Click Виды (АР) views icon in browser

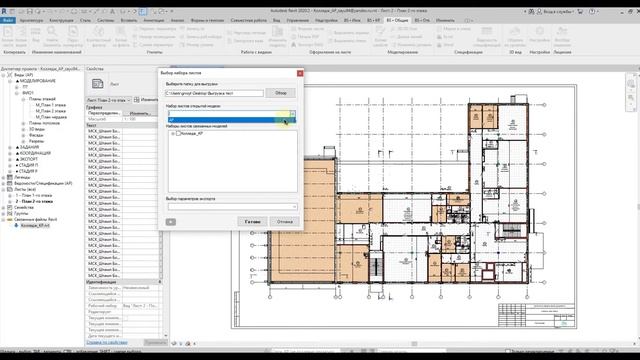pyautogui.click(x=10, y=75)
